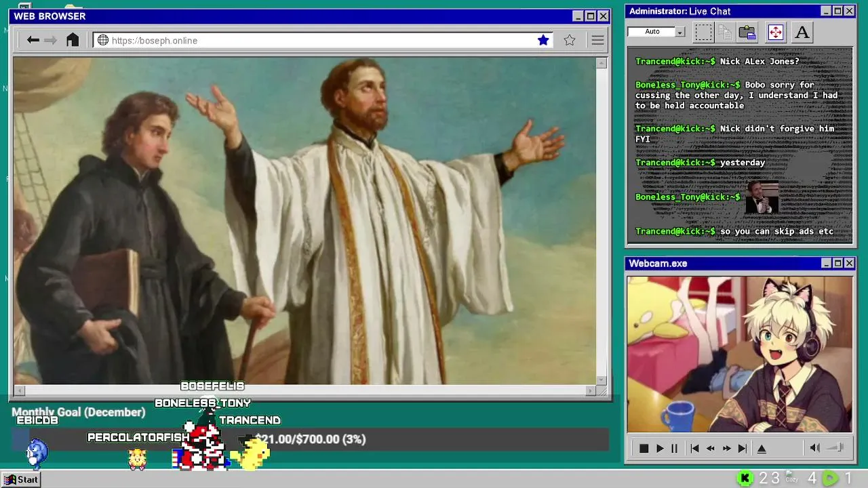Screen dimensions: 868x488
Task: Adjust the Webcam.exe volume slider
Action: coord(835,447)
